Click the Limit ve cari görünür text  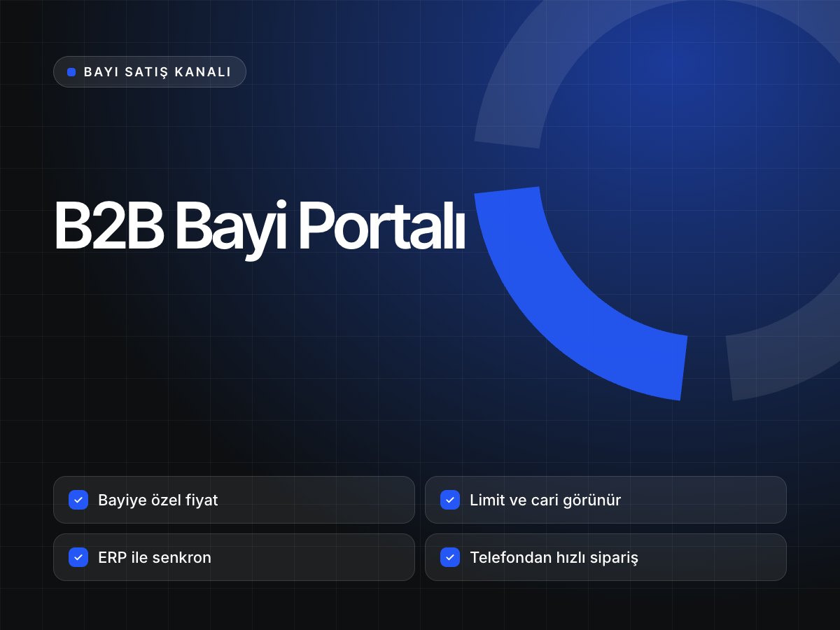pos(545,500)
